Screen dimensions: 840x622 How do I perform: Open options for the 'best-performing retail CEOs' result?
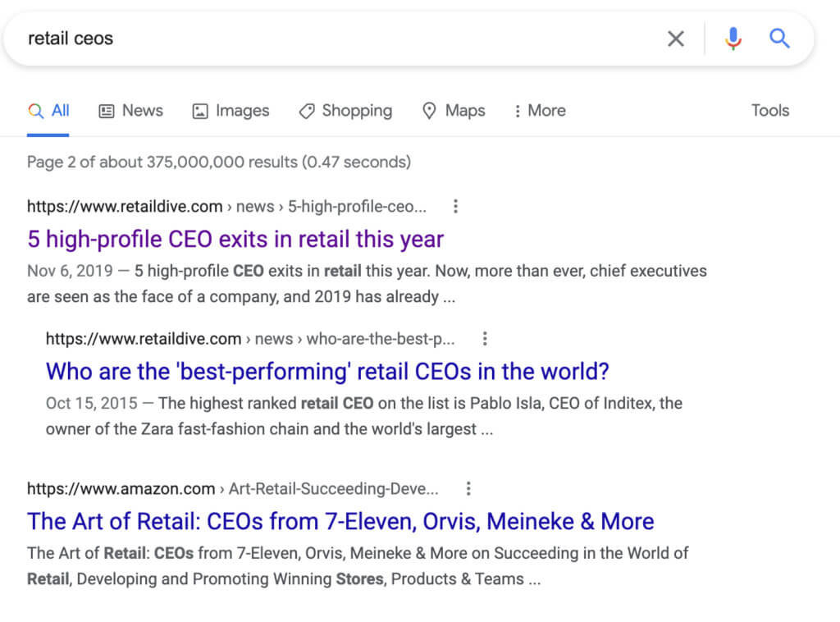485,338
